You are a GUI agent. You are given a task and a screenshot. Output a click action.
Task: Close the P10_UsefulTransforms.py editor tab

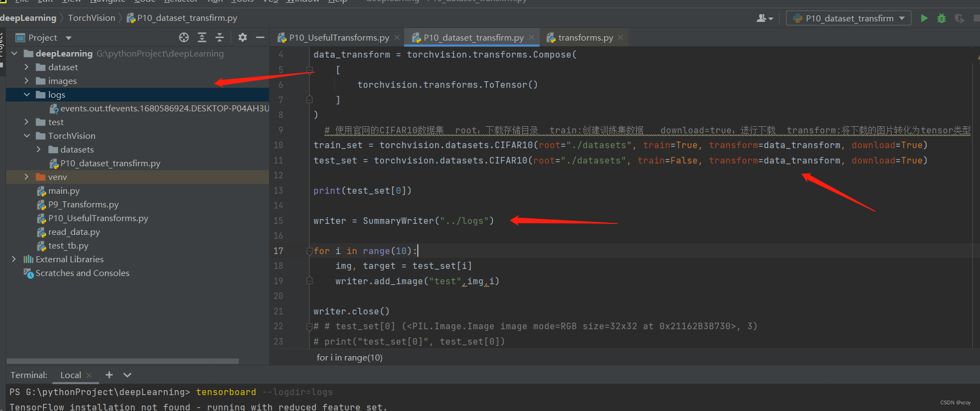[397, 37]
